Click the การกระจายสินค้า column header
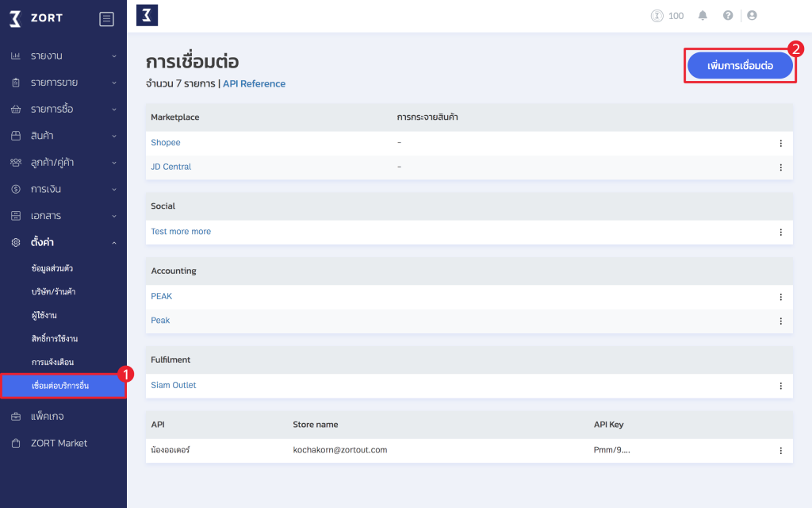This screenshot has height=508, width=812. click(x=427, y=117)
